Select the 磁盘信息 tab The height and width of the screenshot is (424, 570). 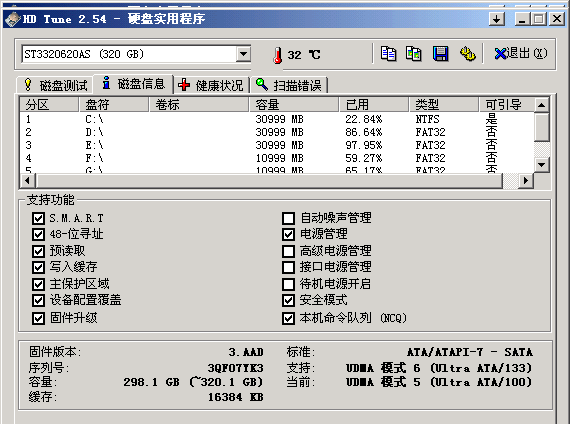[x=133, y=84]
